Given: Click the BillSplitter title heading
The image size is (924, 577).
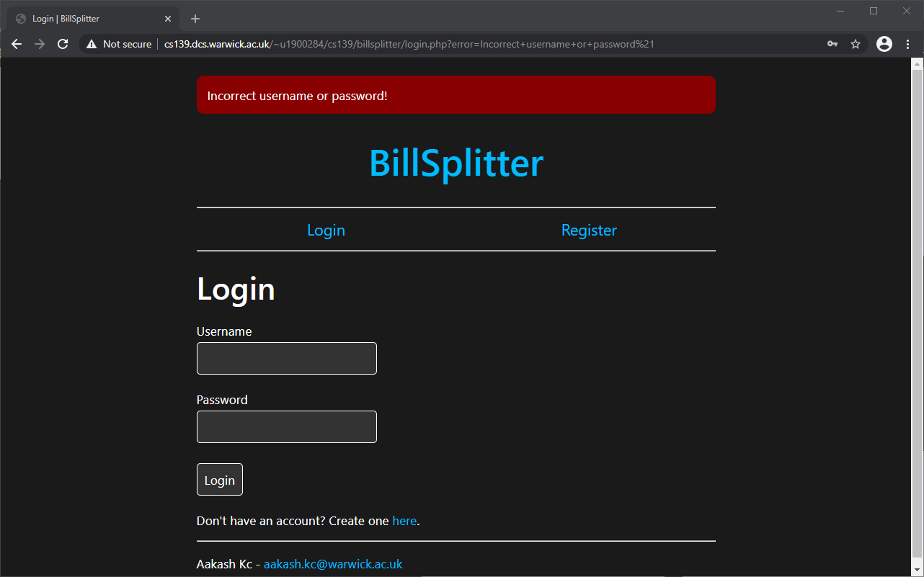Looking at the screenshot, I should tap(456, 164).
